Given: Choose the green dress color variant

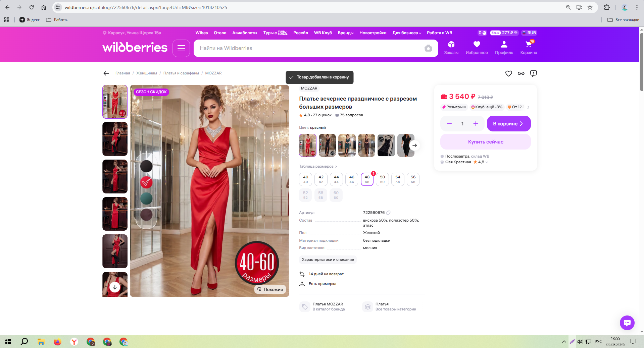Looking at the screenshot, I should [347, 146].
